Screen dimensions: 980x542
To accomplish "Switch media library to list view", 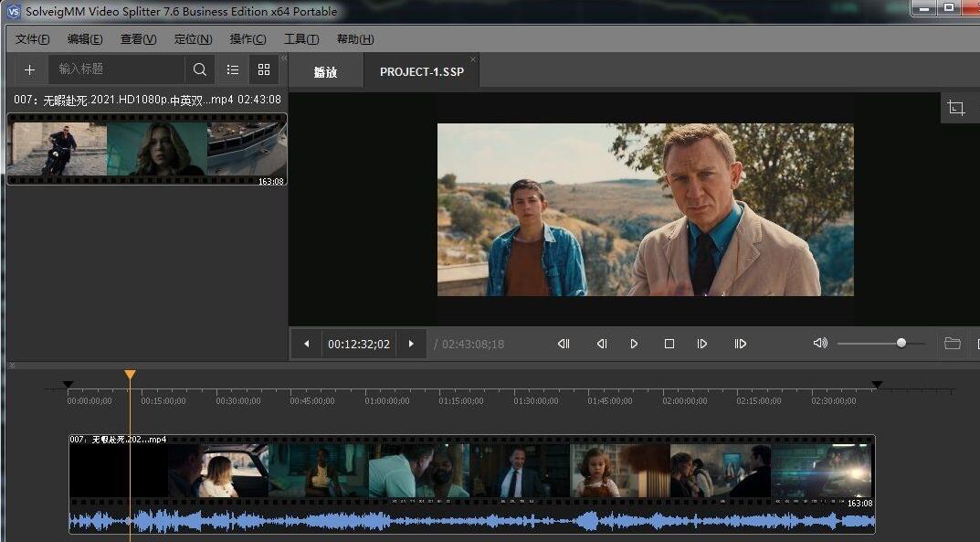I will pyautogui.click(x=233, y=69).
